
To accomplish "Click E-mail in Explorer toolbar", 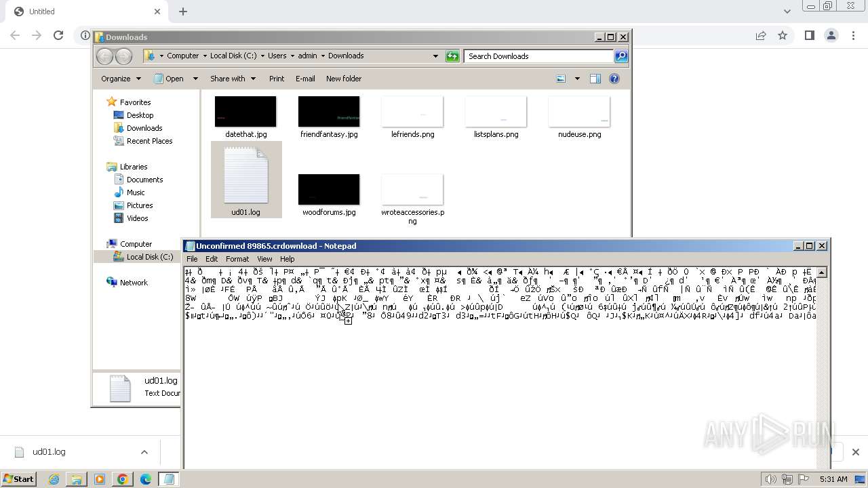I will pos(305,79).
